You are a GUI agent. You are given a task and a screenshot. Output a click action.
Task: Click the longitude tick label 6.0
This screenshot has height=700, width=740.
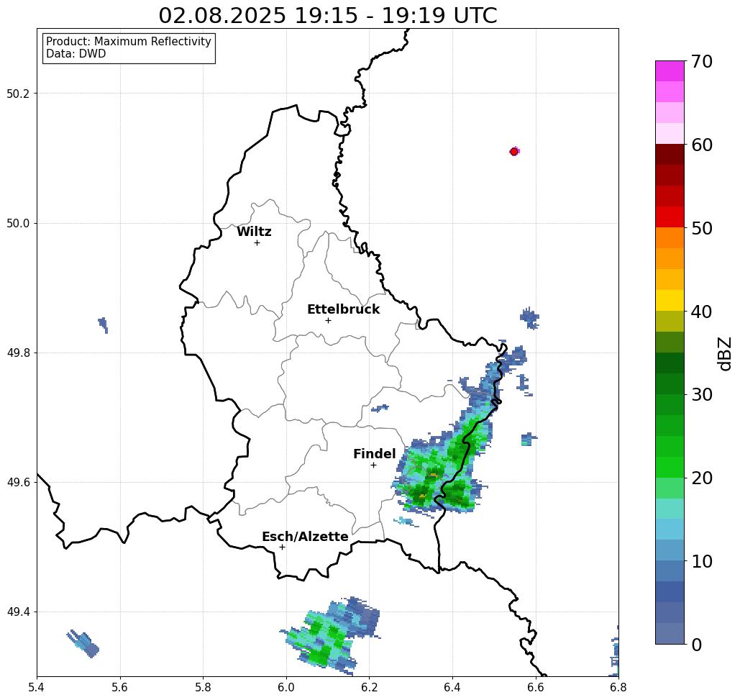point(286,687)
